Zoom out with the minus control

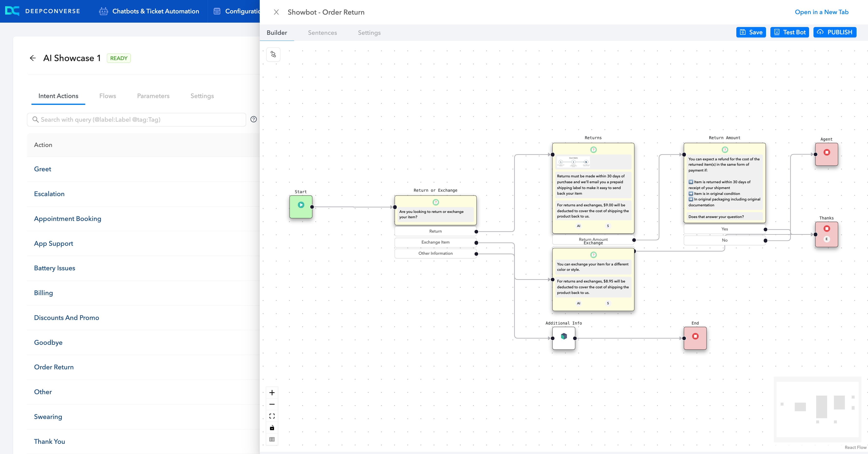(272, 404)
